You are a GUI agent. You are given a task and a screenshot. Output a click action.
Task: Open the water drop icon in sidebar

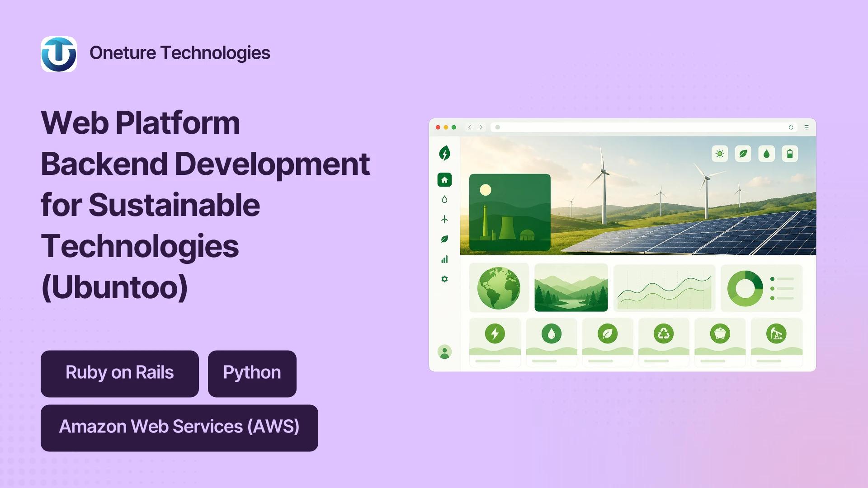point(444,199)
